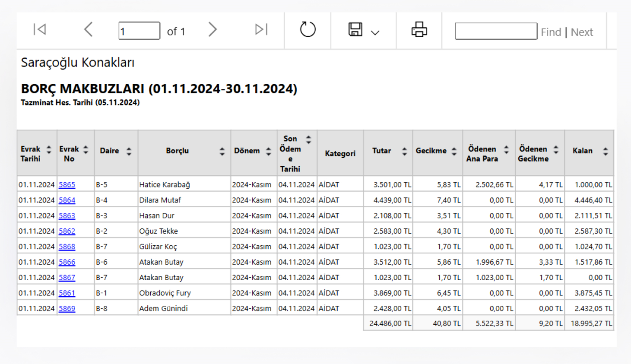The height and width of the screenshot is (364, 631).
Task: Open document link 5867
Action: (x=67, y=278)
